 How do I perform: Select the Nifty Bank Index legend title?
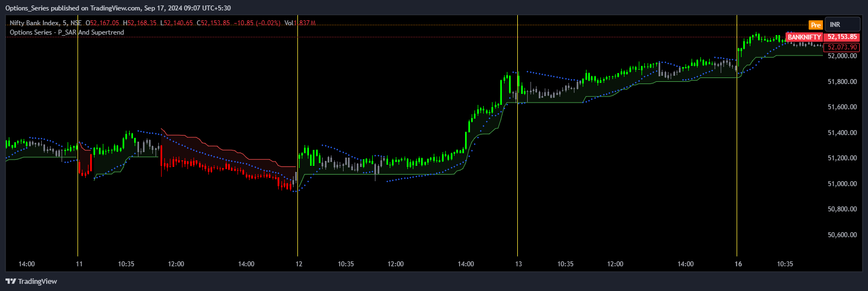46,23
